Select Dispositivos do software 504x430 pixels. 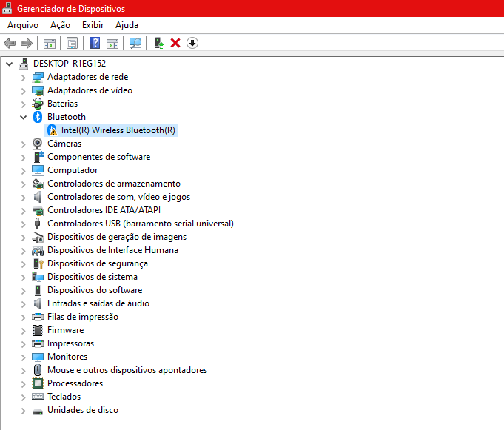click(x=95, y=290)
